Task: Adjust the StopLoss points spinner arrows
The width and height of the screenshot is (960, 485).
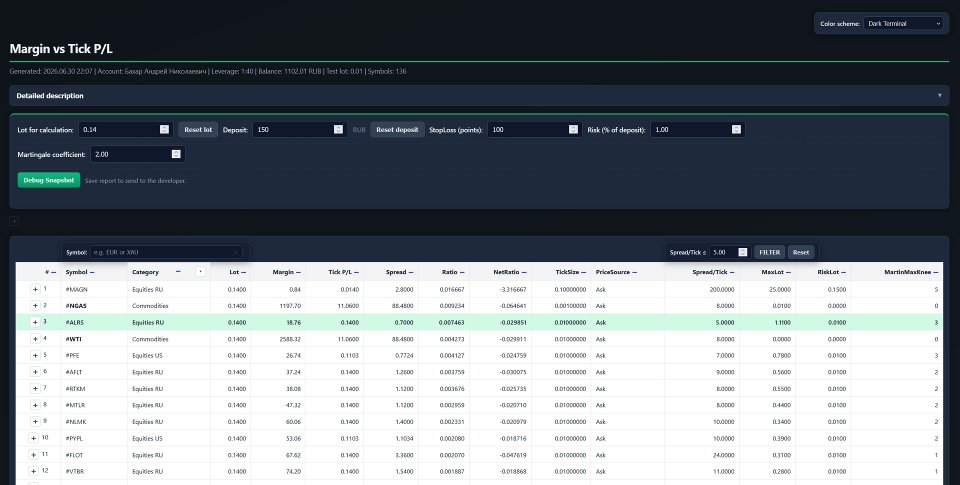Action: coord(573,130)
